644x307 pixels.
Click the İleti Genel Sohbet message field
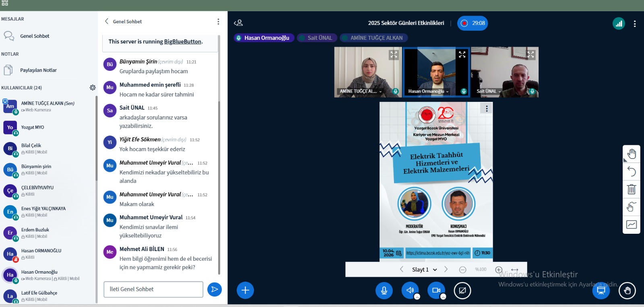[x=153, y=289]
